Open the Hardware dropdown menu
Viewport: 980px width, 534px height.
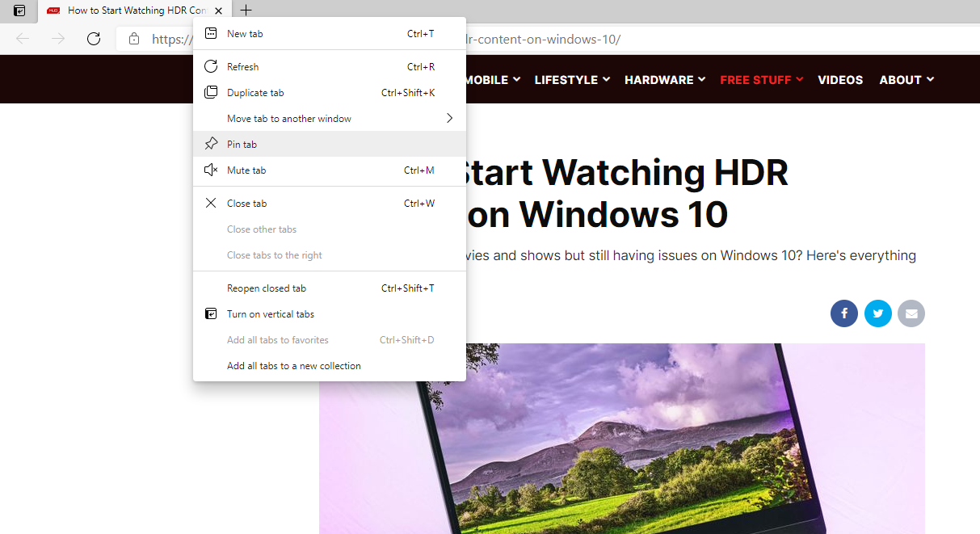tap(664, 80)
